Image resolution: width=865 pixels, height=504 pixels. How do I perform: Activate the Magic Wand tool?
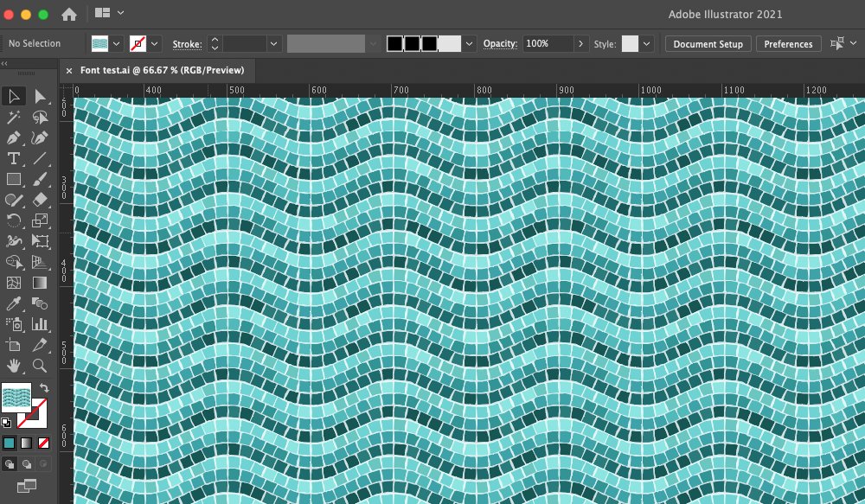tap(13, 116)
